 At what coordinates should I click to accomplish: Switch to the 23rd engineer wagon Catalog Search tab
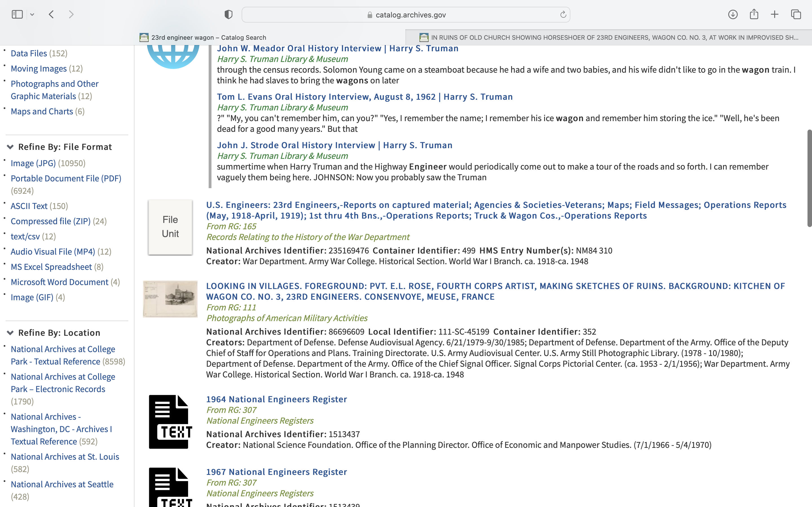coord(208,37)
